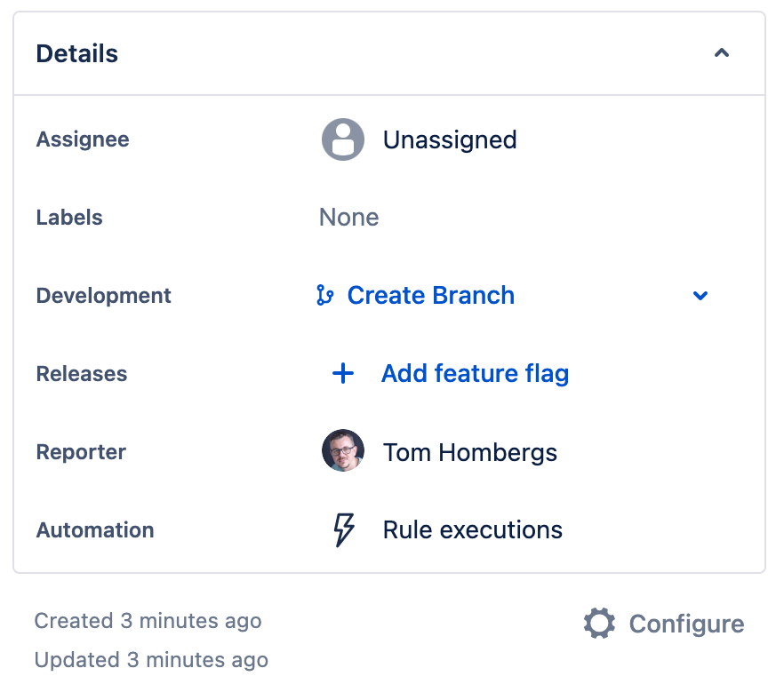
Task: Click Add feature flag link
Action: point(475,374)
